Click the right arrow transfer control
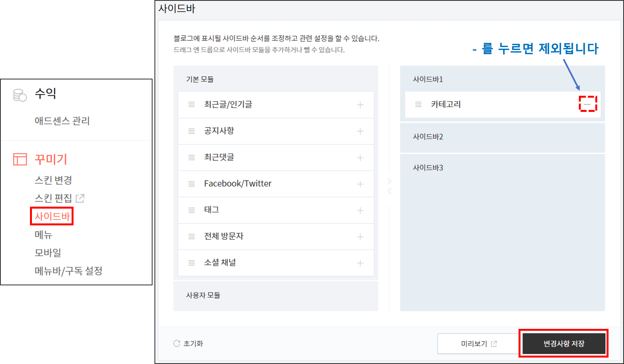Screen dimensions: 624x364 [x=390, y=181]
